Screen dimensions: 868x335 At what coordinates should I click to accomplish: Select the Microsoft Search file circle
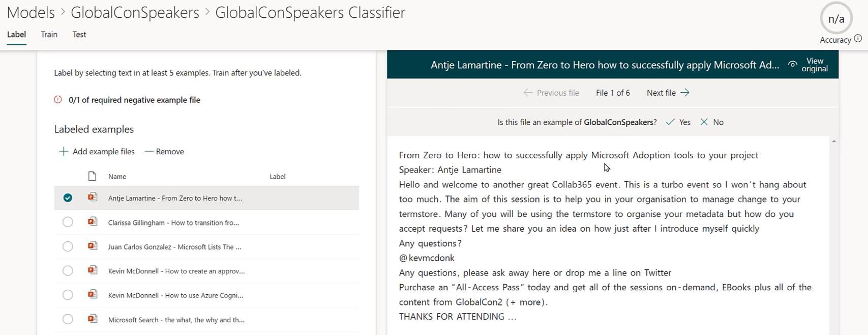click(x=68, y=319)
